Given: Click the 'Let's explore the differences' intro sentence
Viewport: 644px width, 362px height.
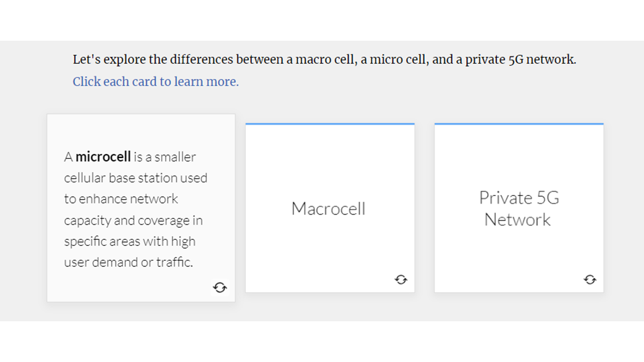Looking at the screenshot, I should click(325, 59).
